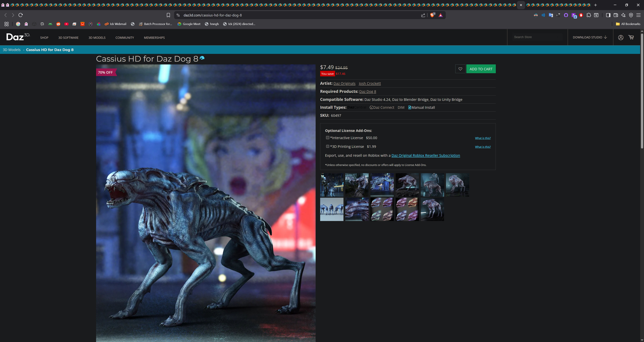Open site settings icon in address bar
This screenshot has height=342, width=644.
[x=178, y=15]
